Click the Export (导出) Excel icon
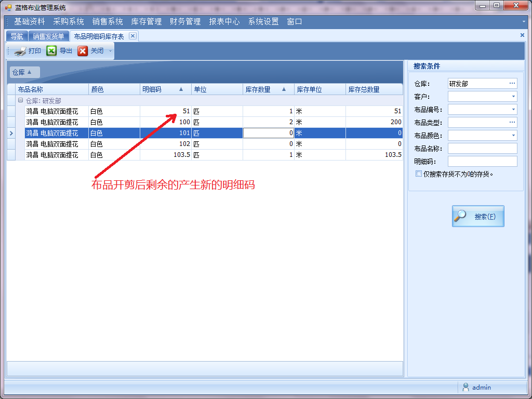Screen dimensions: 532x399 pyautogui.click(x=51, y=51)
